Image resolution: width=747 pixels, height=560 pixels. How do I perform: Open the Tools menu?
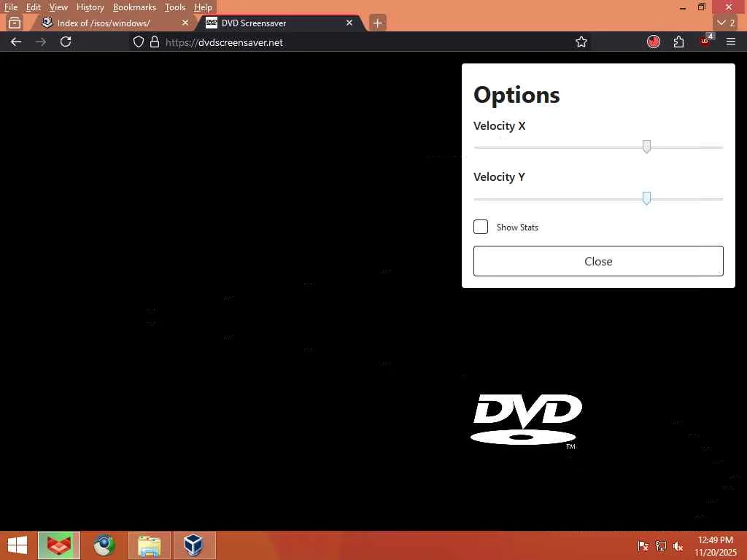click(175, 7)
